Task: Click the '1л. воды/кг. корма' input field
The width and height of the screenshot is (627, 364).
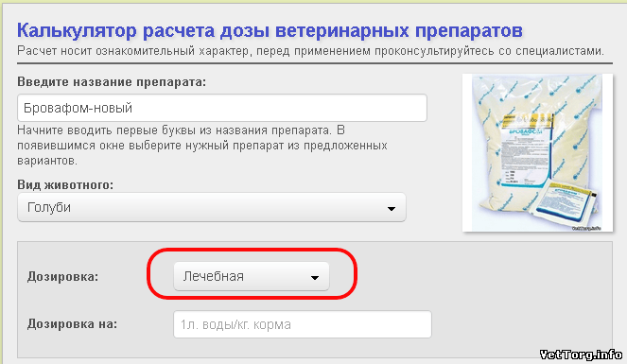Action: click(x=303, y=324)
